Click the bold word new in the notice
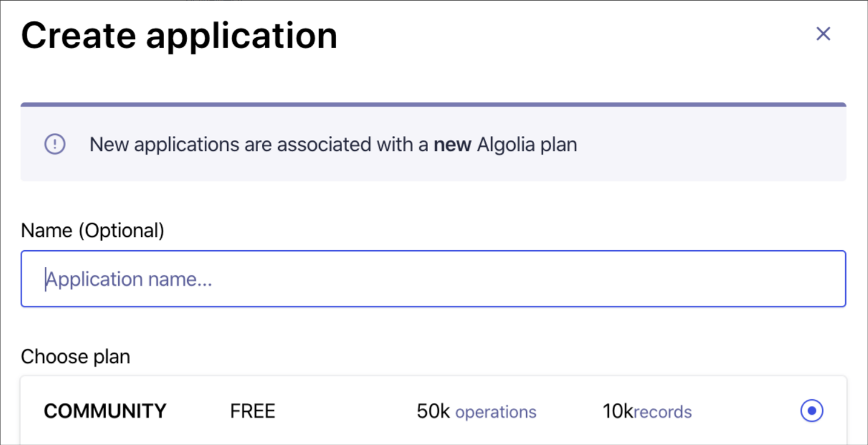This screenshot has height=445, width=868. 452,145
